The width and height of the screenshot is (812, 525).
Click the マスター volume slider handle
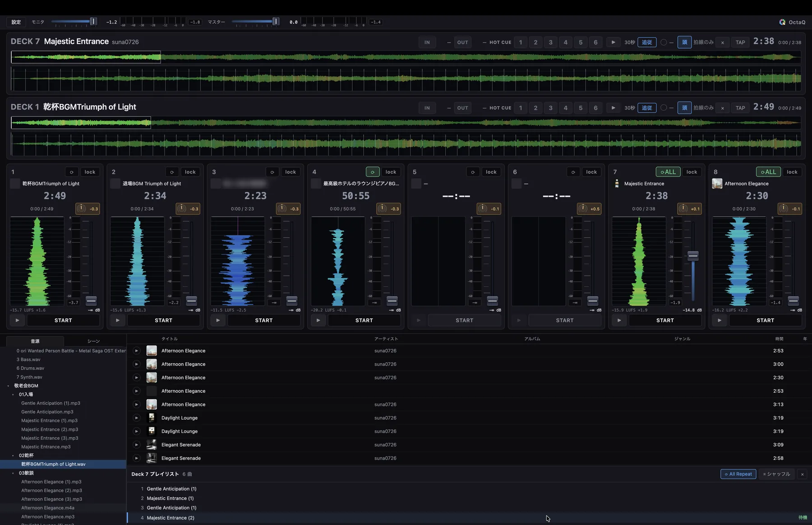click(x=276, y=21)
